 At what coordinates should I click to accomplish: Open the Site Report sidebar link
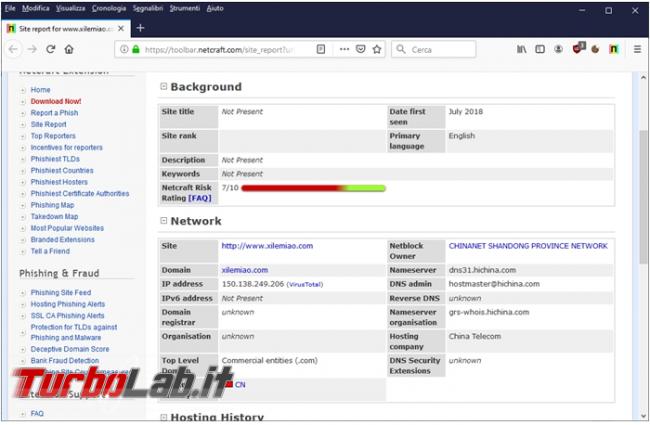click(x=48, y=124)
